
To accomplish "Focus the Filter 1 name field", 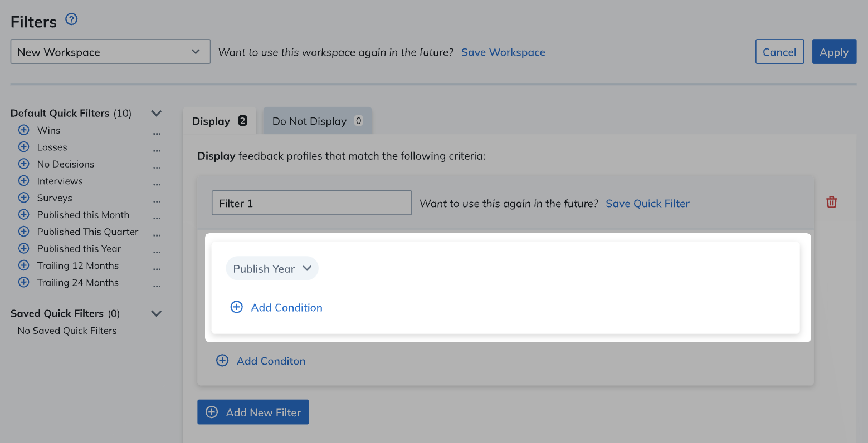I will pos(311,203).
